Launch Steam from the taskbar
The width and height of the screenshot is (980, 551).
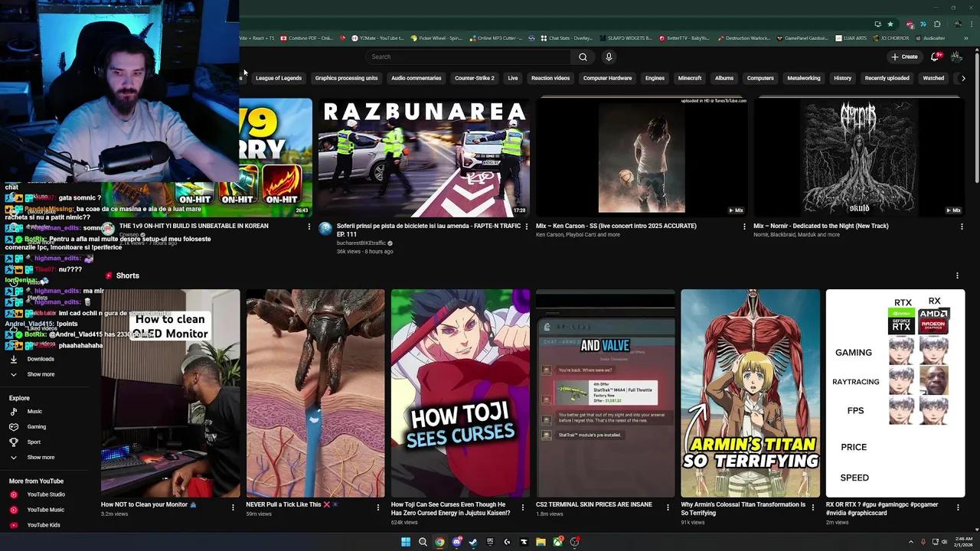[x=473, y=542]
